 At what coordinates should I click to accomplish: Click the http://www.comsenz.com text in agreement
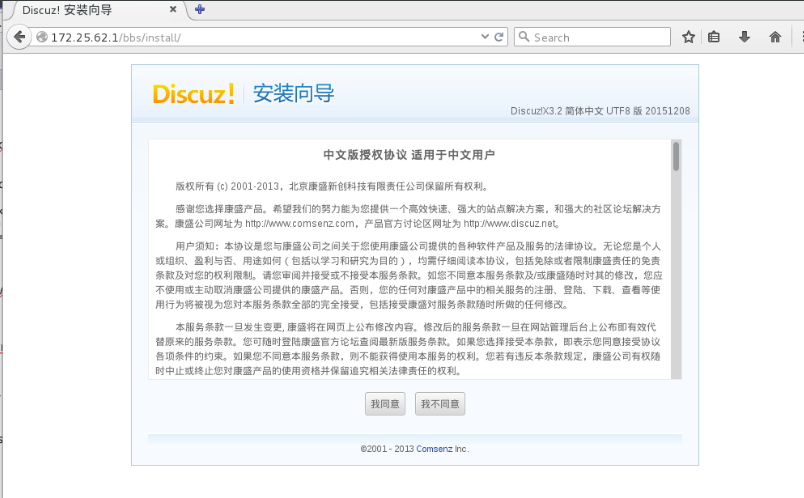[x=299, y=224]
